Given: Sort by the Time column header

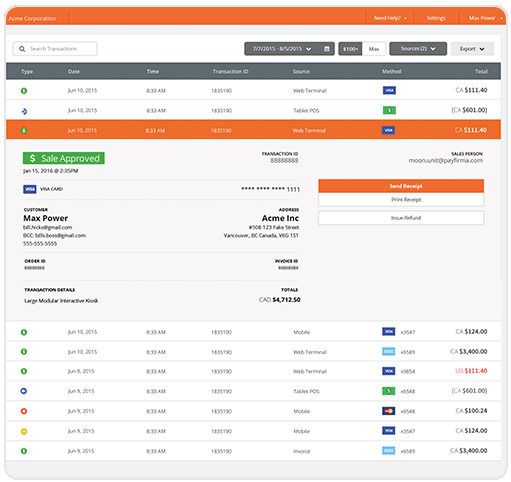Looking at the screenshot, I should click(x=153, y=71).
